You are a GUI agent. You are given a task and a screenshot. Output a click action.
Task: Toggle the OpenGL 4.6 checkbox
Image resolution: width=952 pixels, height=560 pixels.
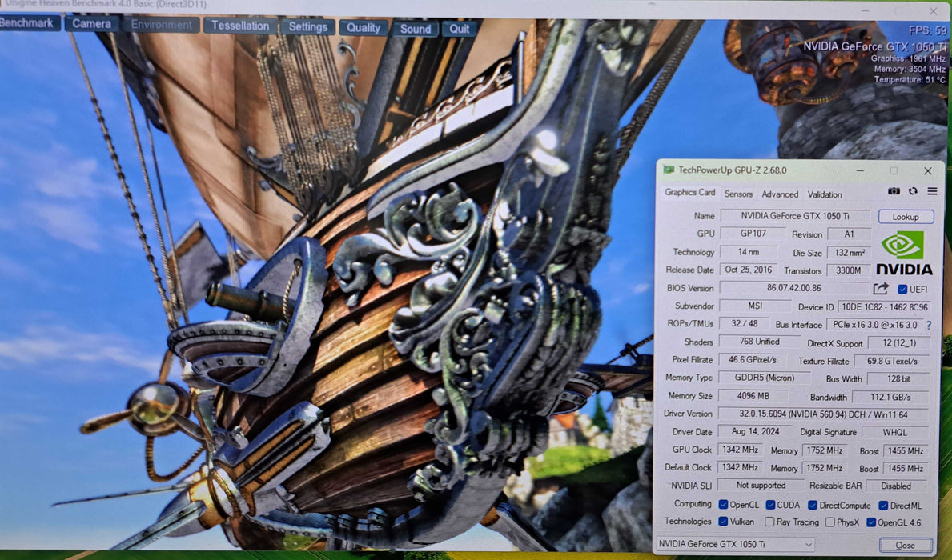(x=871, y=522)
